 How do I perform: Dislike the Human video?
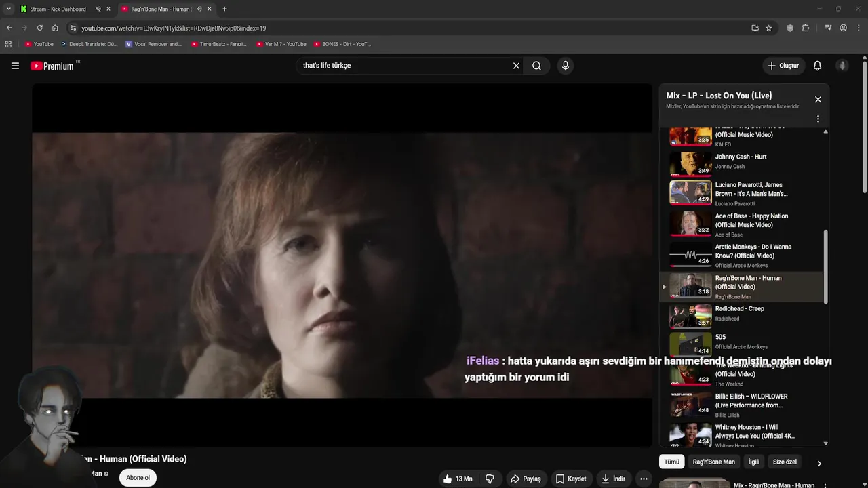coord(490,479)
